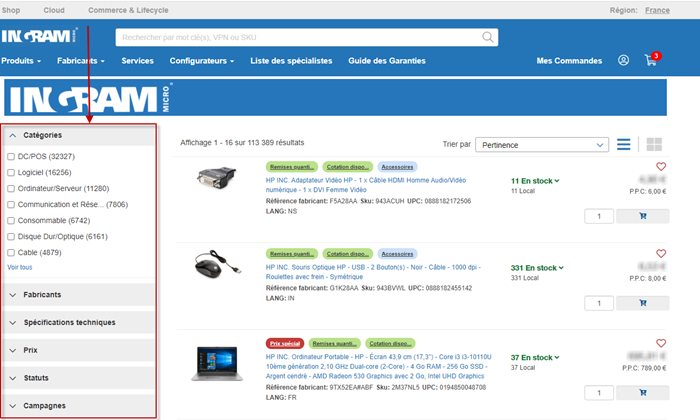Check the Cable category filter
The image size is (700, 420).
pos(11,253)
